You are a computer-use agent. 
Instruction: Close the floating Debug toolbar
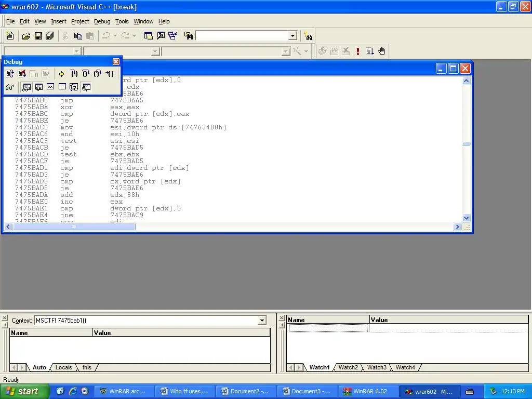pyautogui.click(x=116, y=61)
